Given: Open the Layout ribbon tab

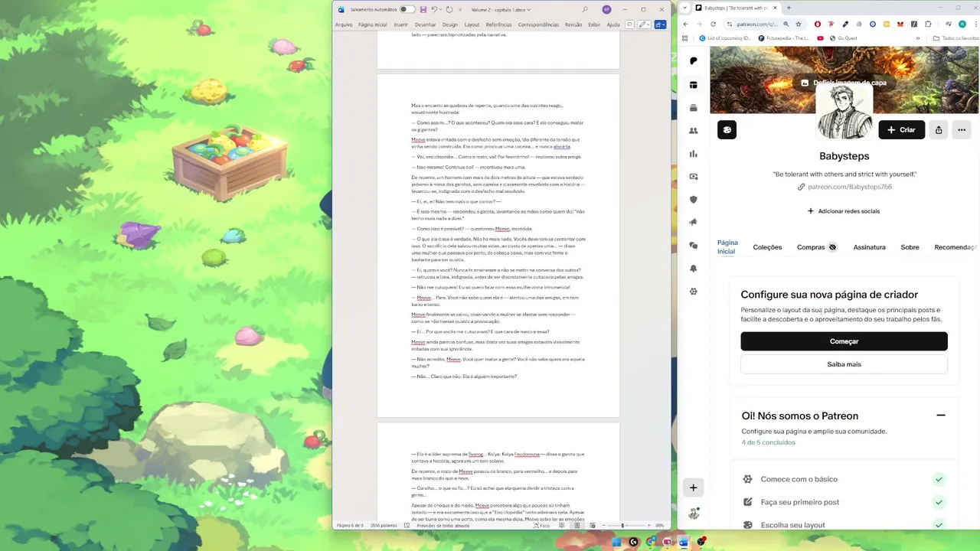Looking at the screenshot, I should click(x=472, y=24).
